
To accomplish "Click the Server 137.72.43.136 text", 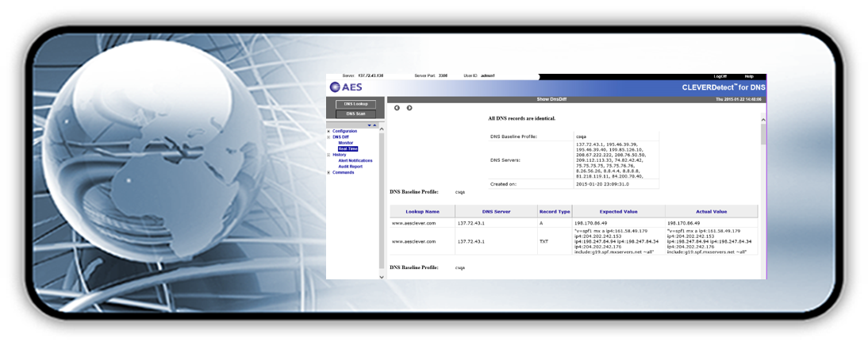I will [363, 76].
